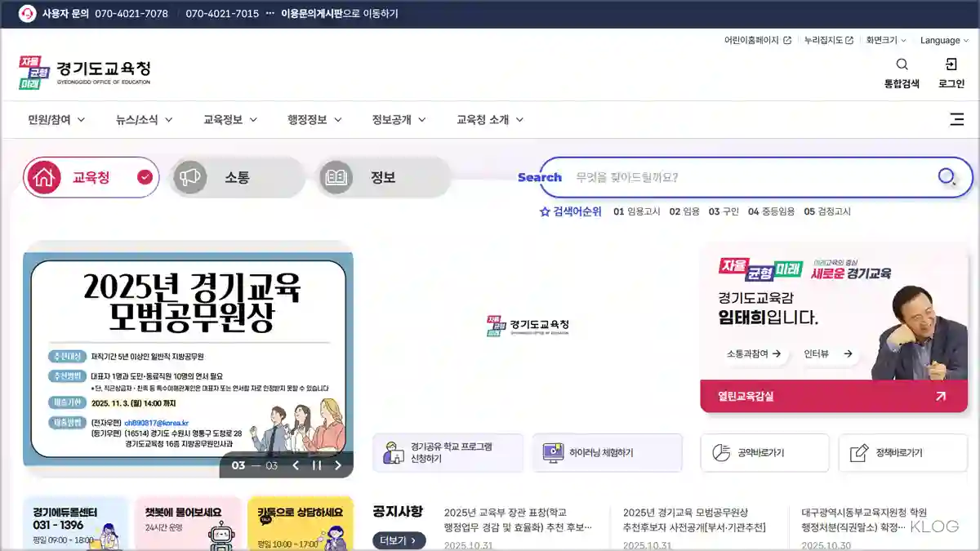Switch to the 정보 tab

coord(381,176)
